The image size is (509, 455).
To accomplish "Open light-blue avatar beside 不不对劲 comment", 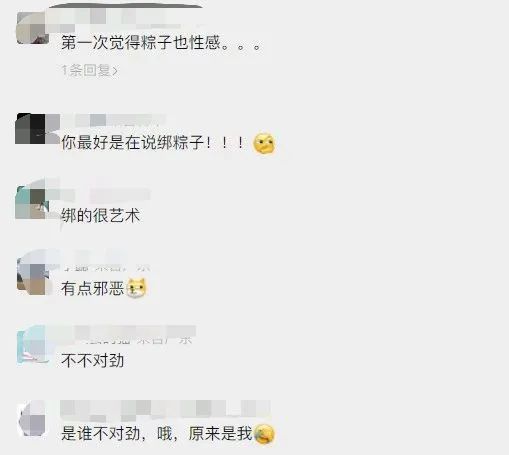I will 32,347.
